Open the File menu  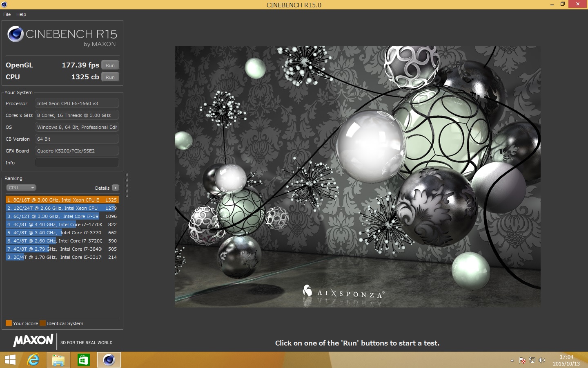[7, 14]
